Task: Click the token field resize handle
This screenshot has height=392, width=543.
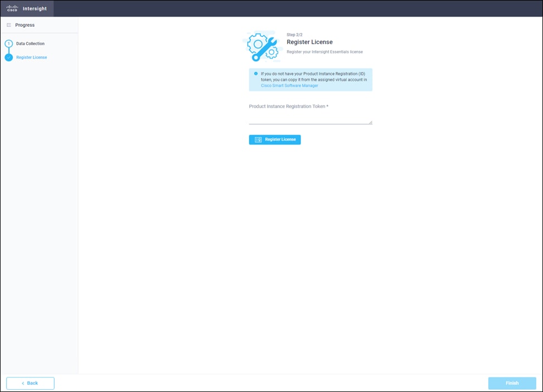Action: click(371, 122)
